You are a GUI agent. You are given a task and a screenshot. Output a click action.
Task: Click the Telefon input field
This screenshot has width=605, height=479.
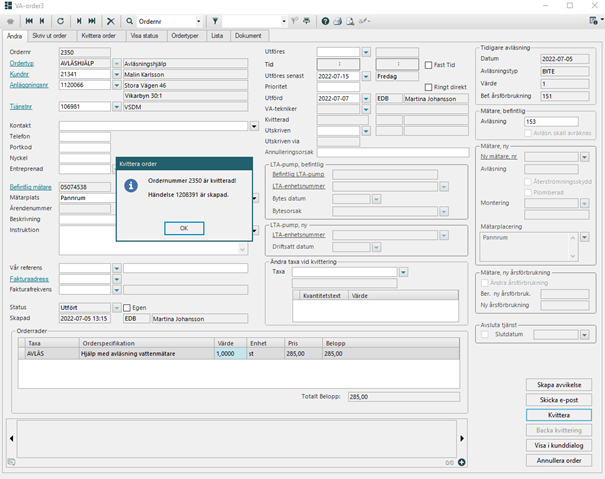(84, 137)
